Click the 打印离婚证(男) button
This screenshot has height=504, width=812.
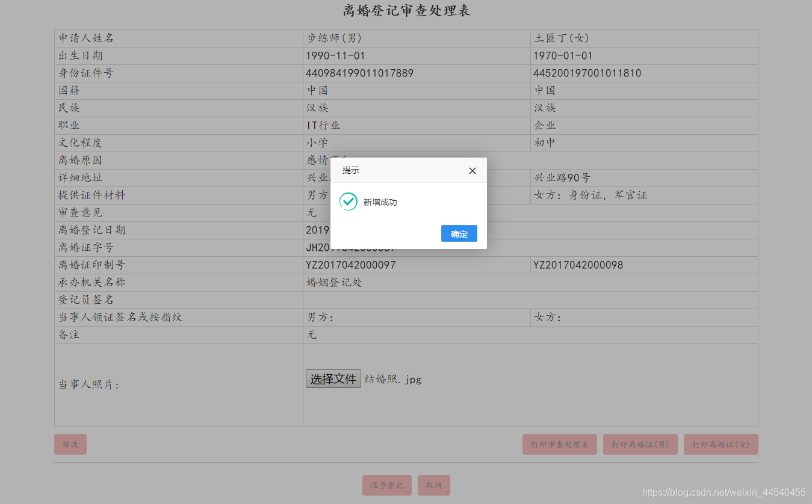click(x=640, y=444)
